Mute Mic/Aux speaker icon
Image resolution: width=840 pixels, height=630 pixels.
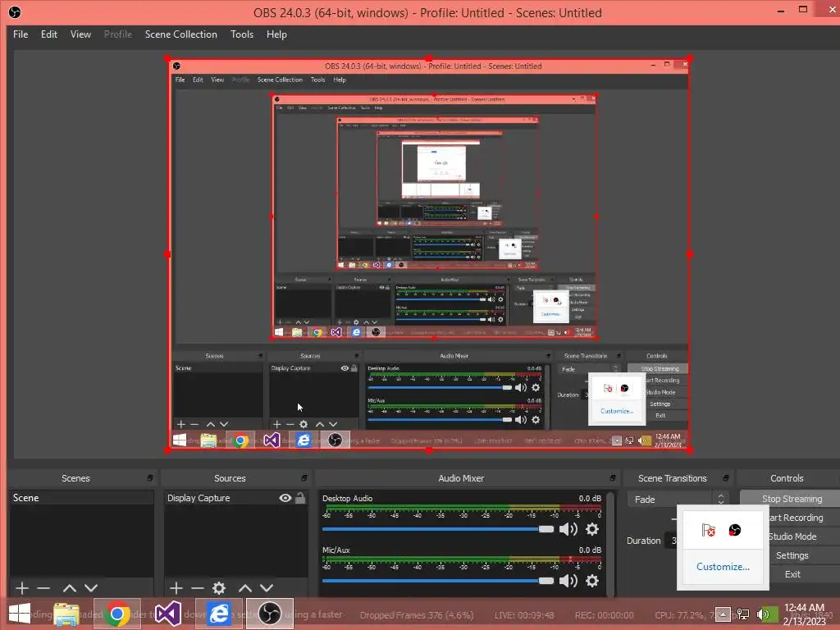pyautogui.click(x=568, y=581)
